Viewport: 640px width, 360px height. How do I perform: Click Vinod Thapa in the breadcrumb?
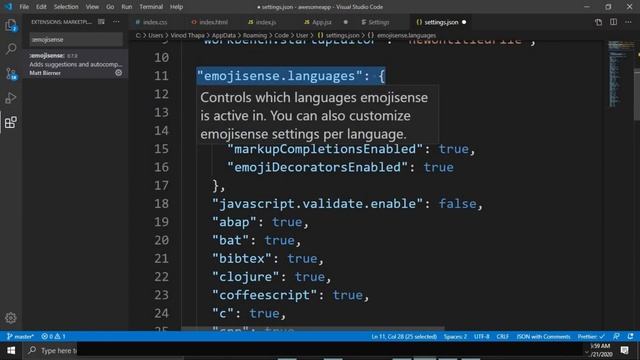187,36
